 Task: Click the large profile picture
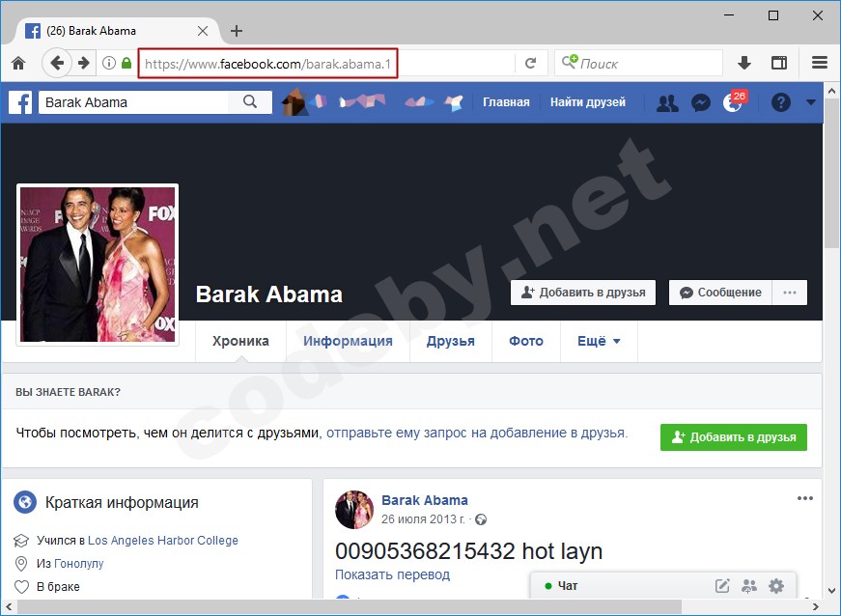coord(98,265)
